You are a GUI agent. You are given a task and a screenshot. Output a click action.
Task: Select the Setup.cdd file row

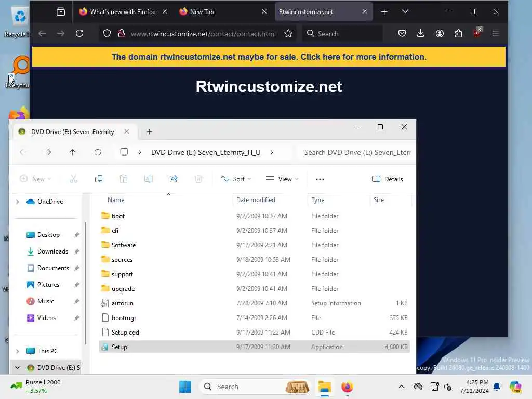[x=255, y=332]
